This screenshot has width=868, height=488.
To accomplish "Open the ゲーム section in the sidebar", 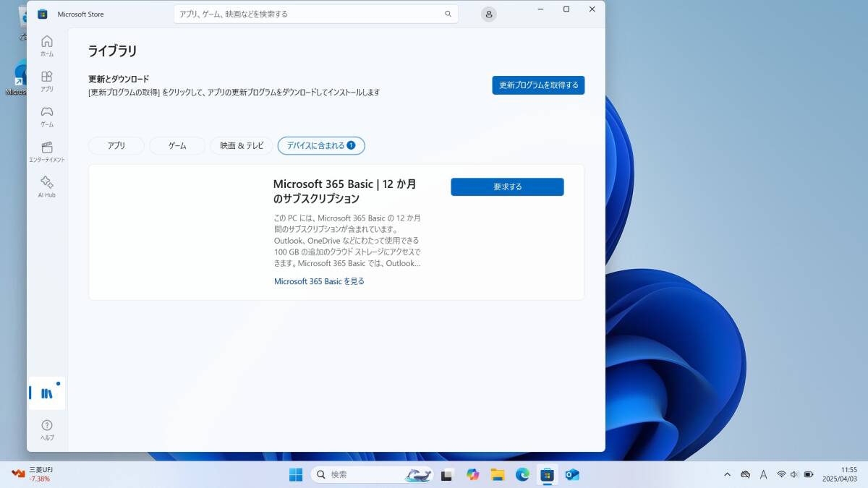I will pyautogui.click(x=46, y=116).
